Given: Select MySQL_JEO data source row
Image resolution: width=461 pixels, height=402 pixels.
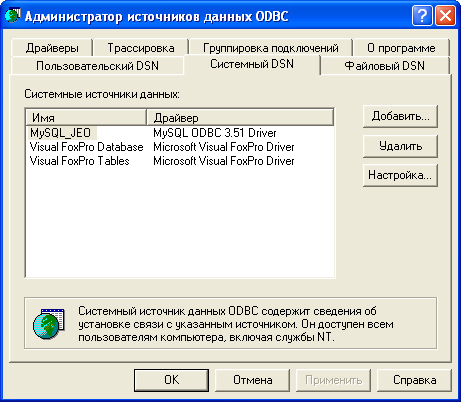Looking at the screenshot, I should click(x=180, y=133).
